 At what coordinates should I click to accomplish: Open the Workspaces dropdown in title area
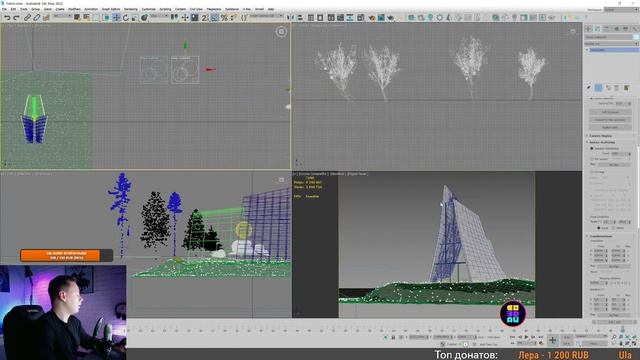point(620,9)
